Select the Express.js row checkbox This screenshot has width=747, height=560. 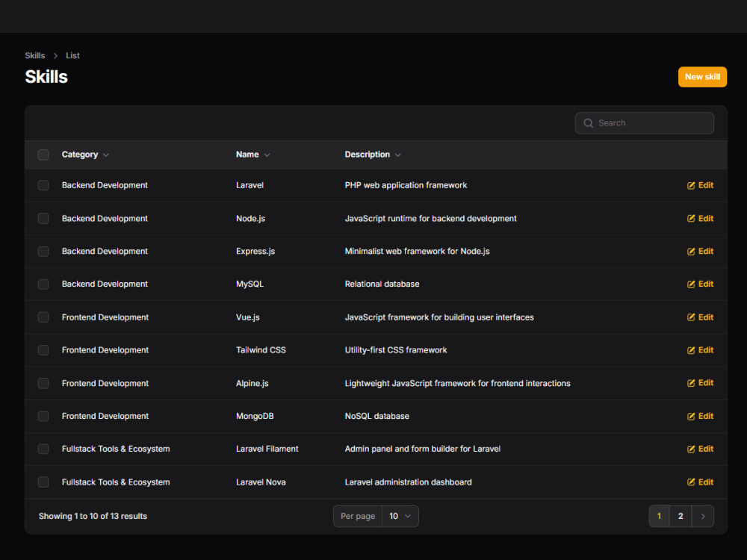(43, 252)
